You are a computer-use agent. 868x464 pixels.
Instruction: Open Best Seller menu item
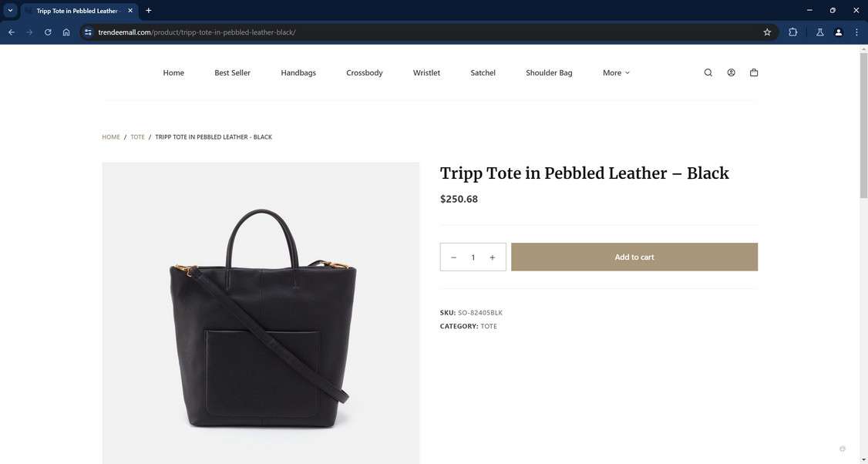coord(233,72)
